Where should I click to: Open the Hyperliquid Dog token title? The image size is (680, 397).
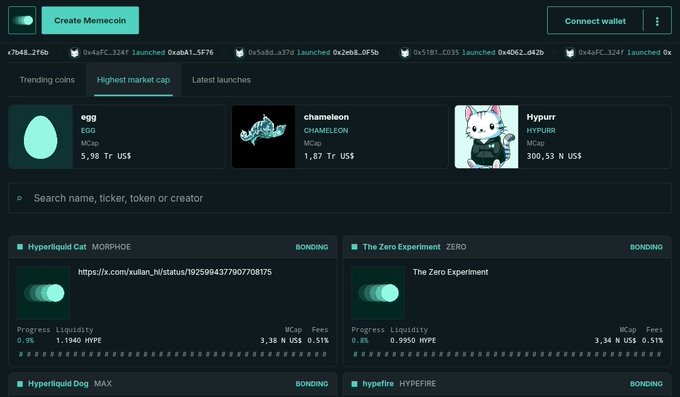point(58,384)
